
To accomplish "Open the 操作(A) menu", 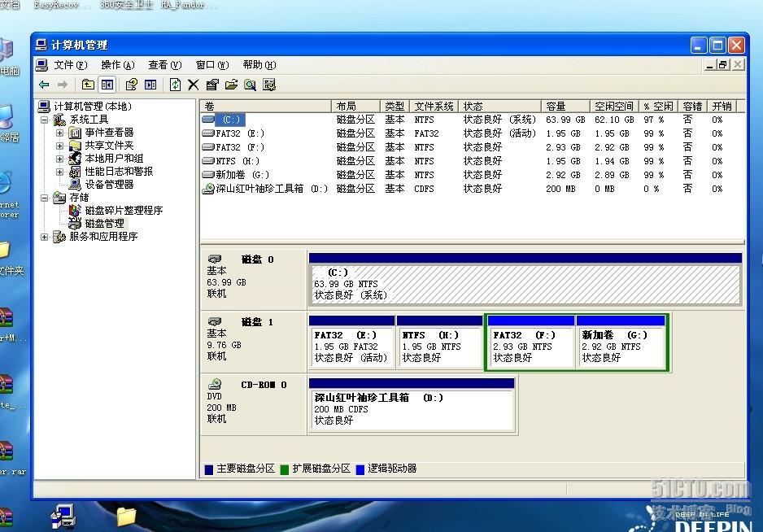I will pos(118,65).
